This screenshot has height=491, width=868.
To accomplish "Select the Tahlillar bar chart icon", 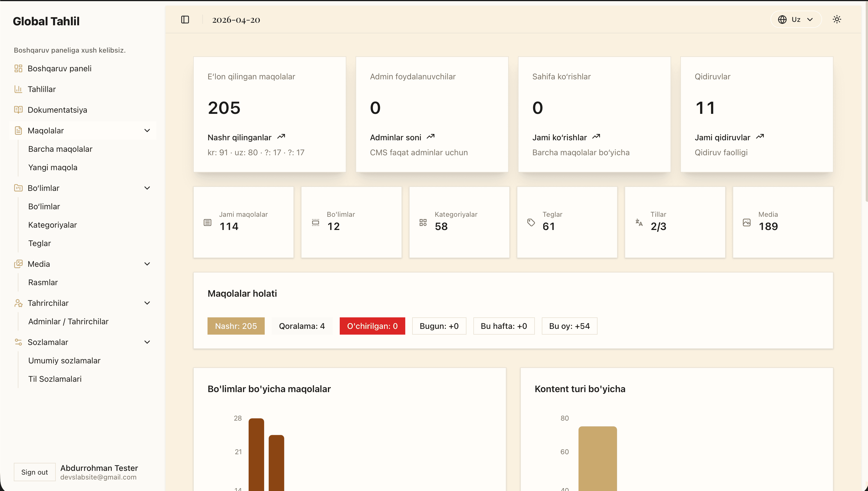I will pos(19,89).
